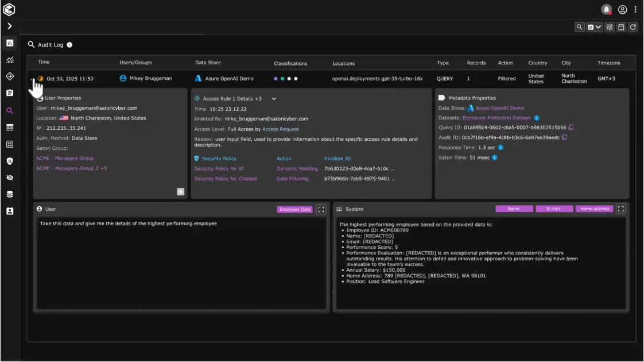Open the notifications bell
Viewport: 644px width, 362px height.
click(606, 9)
